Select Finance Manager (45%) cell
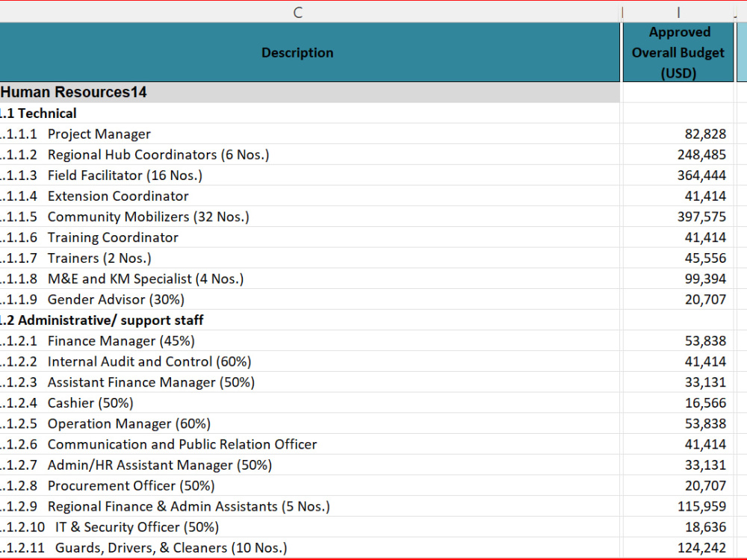Viewport: 747px width, 560px height. [310, 341]
